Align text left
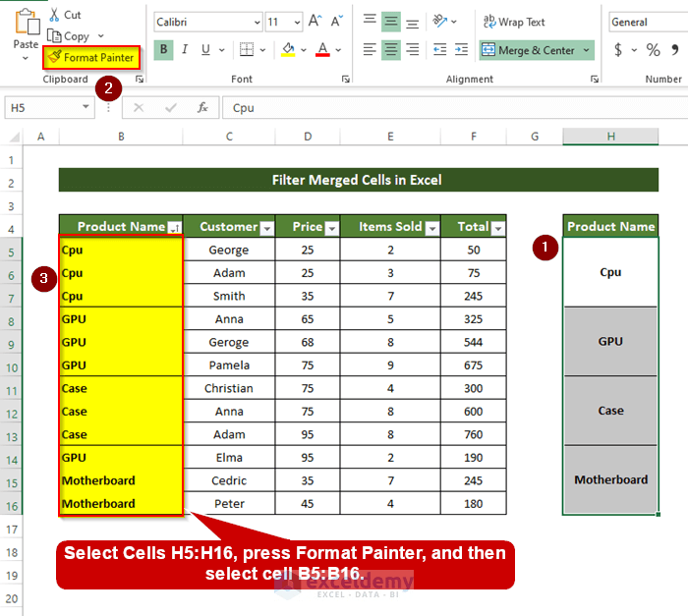 click(370, 49)
